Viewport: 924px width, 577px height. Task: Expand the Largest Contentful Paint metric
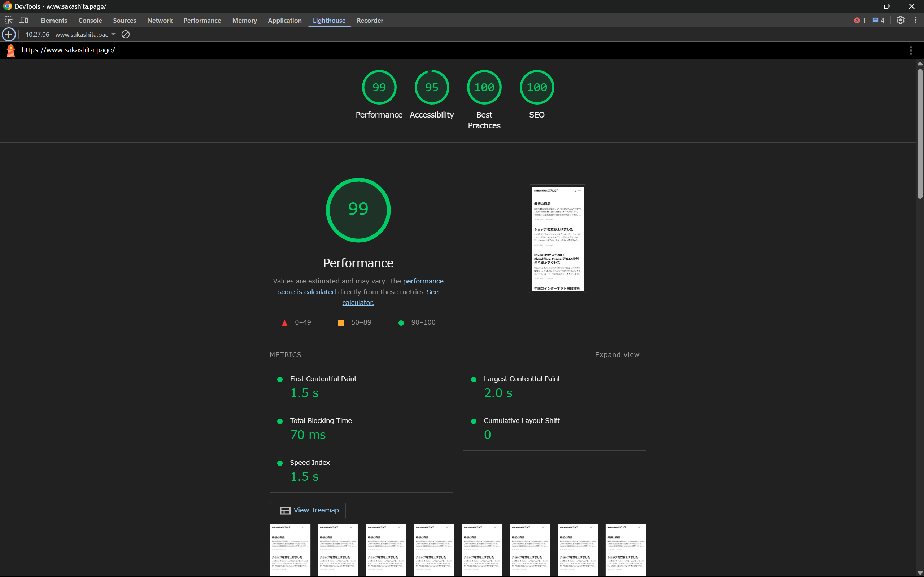[522, 379]
